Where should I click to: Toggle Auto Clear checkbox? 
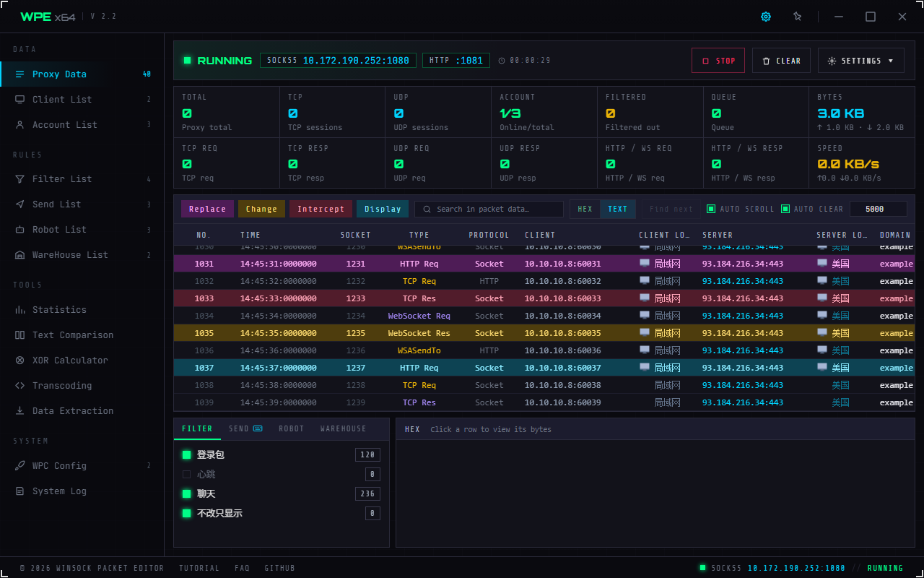785,209
